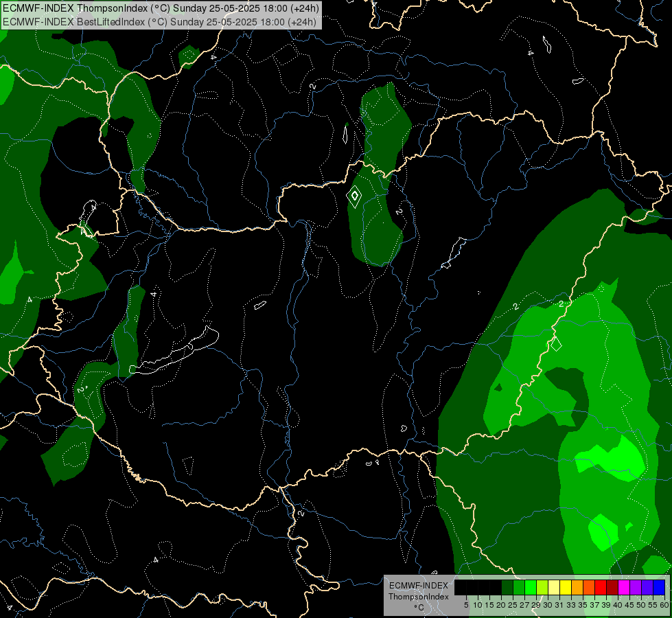Click the legend tick value '60'
Screen dimensions: 672x618
(x=664, y=605)
